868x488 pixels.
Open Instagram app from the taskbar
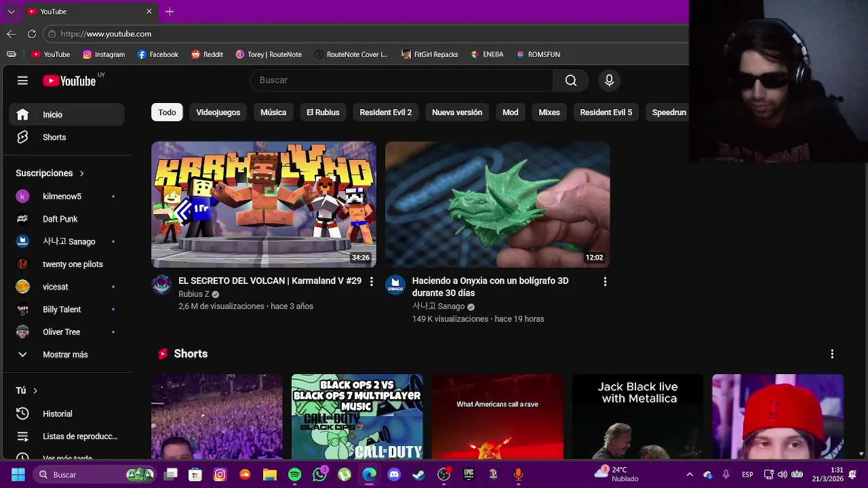click(x=220, y=474)
